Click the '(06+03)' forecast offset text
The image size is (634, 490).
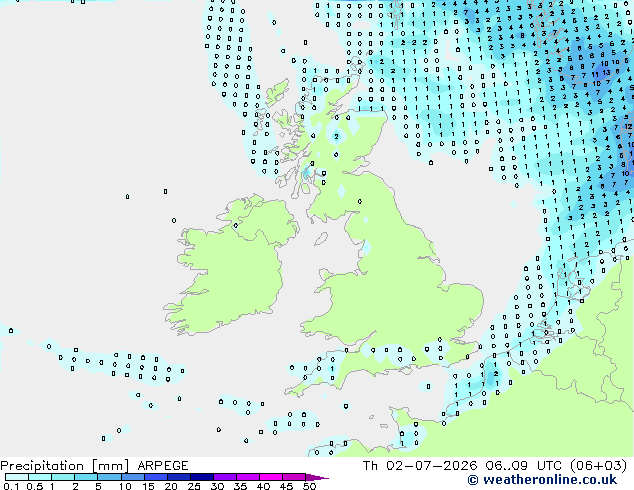coord(599,466)
